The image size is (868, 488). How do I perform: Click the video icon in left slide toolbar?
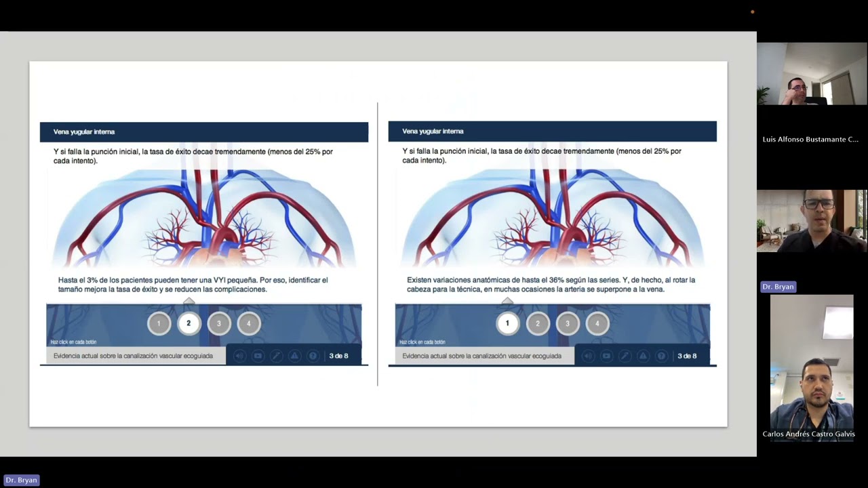(x=258, y=356)
